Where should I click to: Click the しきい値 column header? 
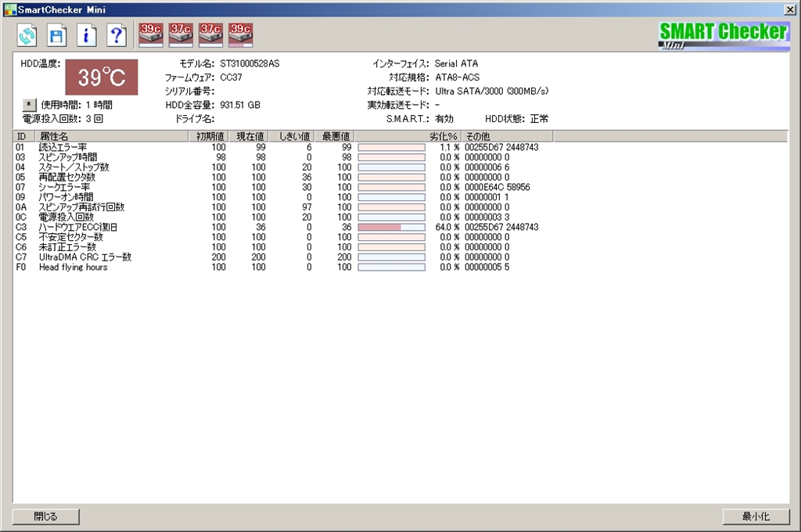pyautogui.click(x=291, y=136)
